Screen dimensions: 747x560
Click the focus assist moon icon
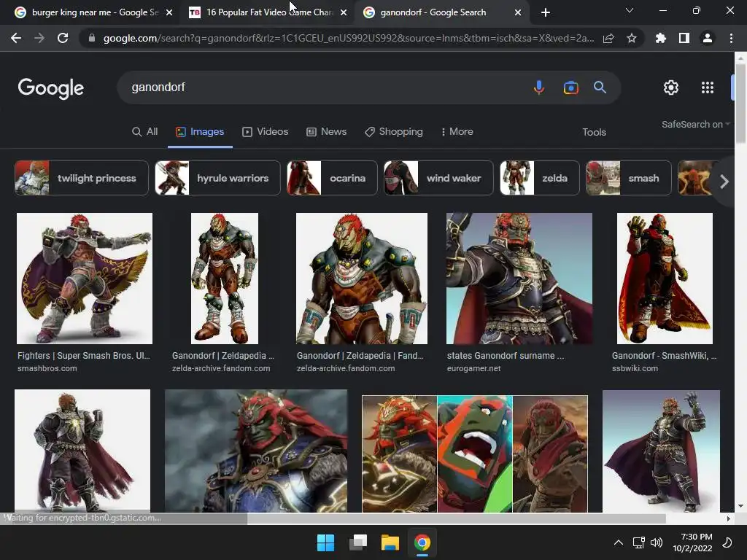pyautogui.click(x=727, y=542)
